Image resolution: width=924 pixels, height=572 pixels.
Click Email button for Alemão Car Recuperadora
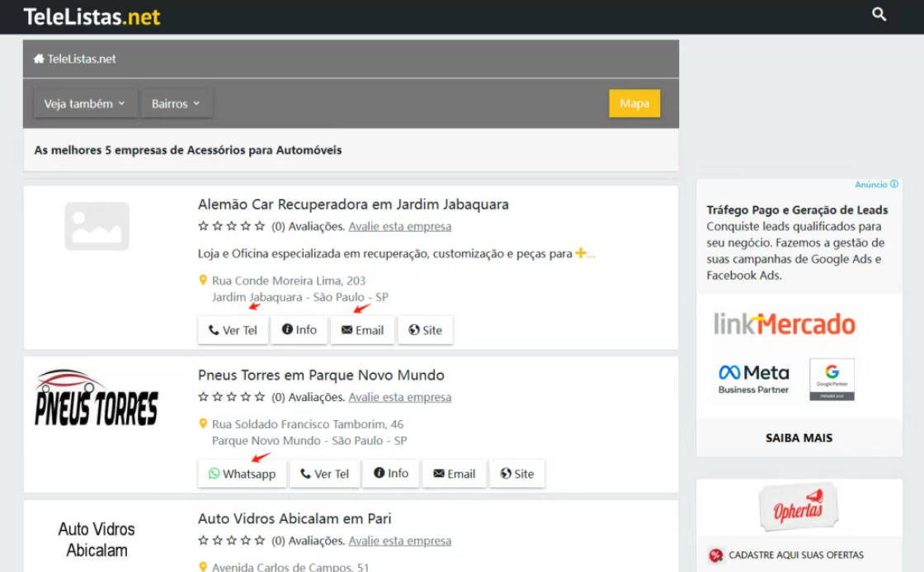(x=362, y=330)
